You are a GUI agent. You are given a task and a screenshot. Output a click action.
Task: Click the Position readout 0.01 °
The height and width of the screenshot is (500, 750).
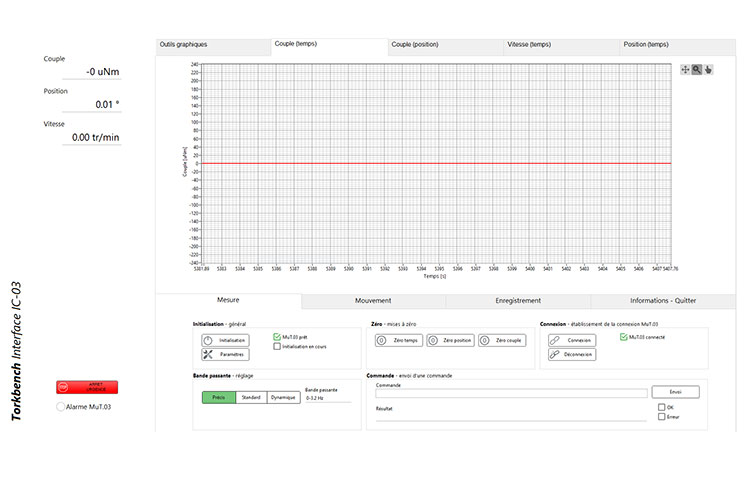coord(92,104)
